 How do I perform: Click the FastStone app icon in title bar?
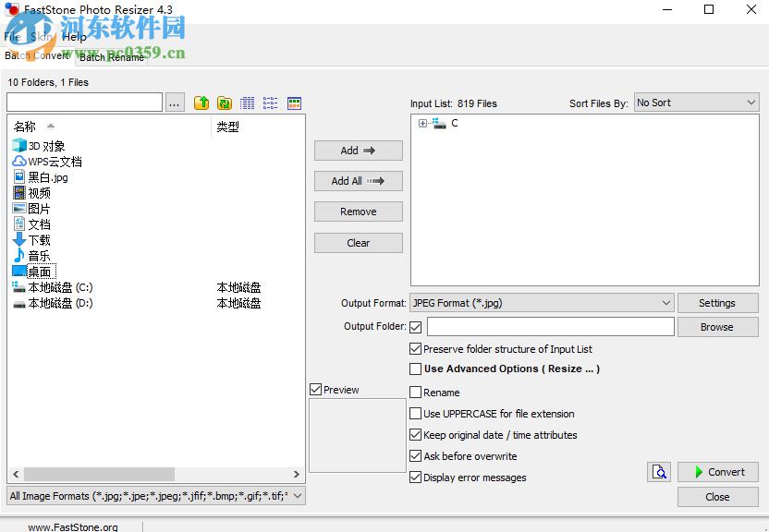tap(11, 9)
